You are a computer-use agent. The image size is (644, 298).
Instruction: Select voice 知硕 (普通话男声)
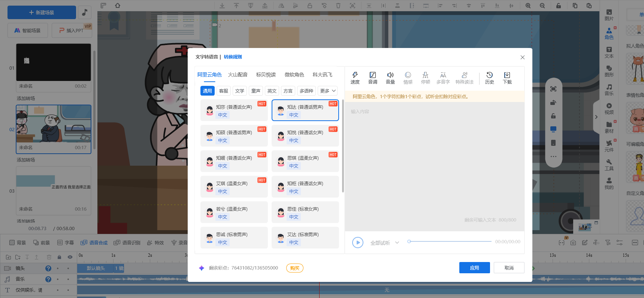click(234, 136)
